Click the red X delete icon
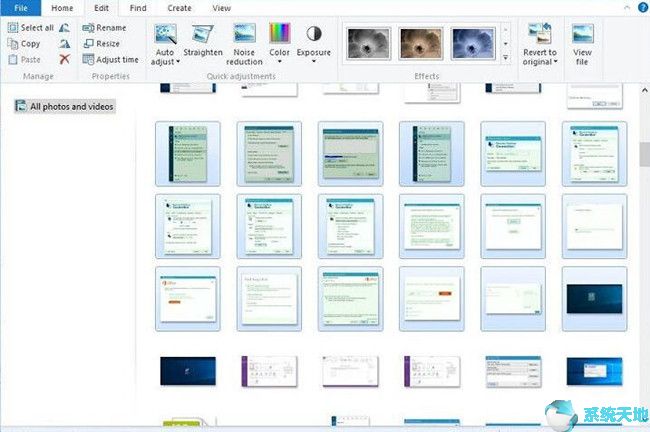Viewport: 650px width, 432px height. click(65, 60)
